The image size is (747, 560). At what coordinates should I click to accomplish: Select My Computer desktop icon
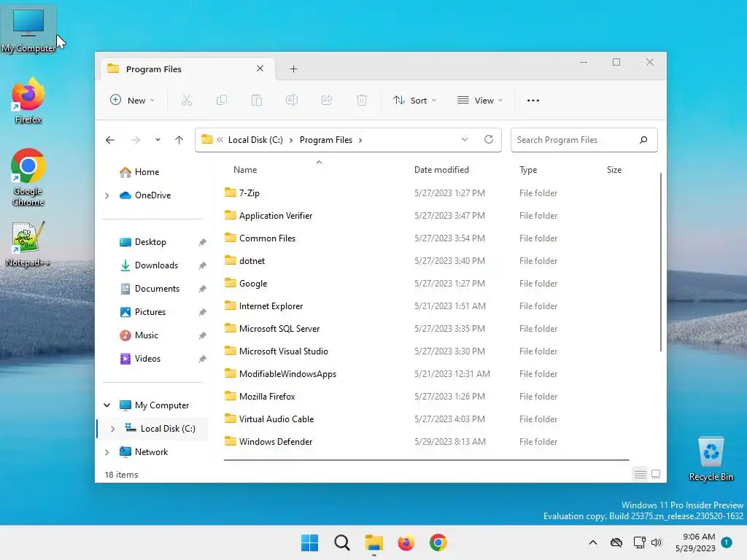tap(28, 29)
